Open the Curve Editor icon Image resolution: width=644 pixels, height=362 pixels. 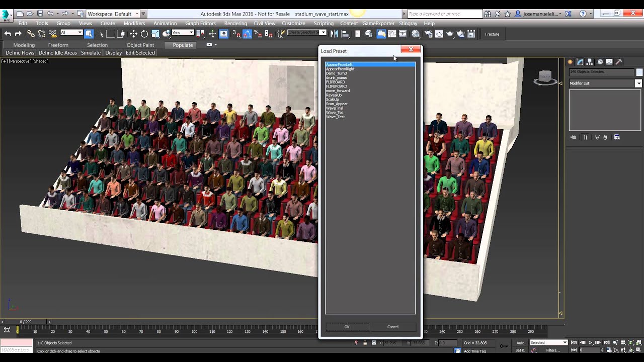[x=392, y=34]
